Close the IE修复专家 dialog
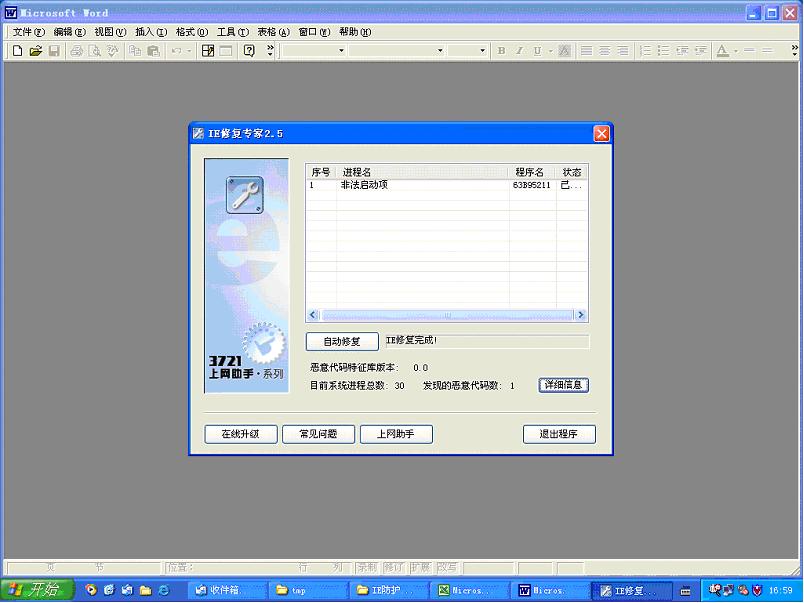 [x=601, y=134]
